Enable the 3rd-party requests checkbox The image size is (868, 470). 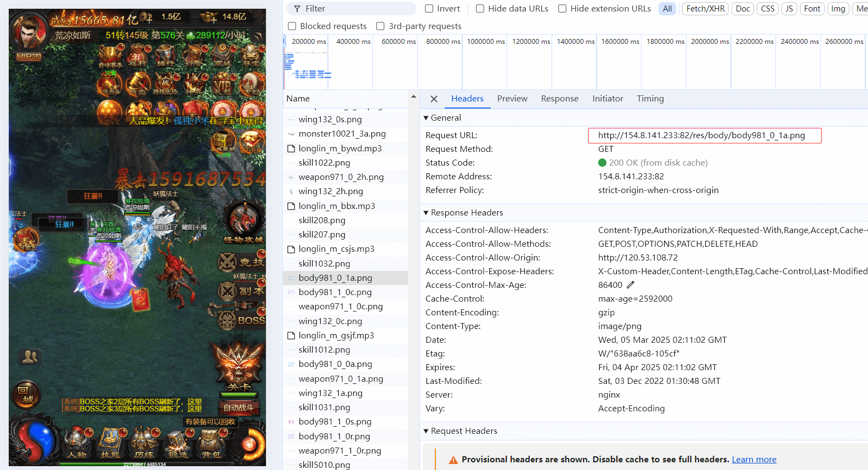point(381,26)
